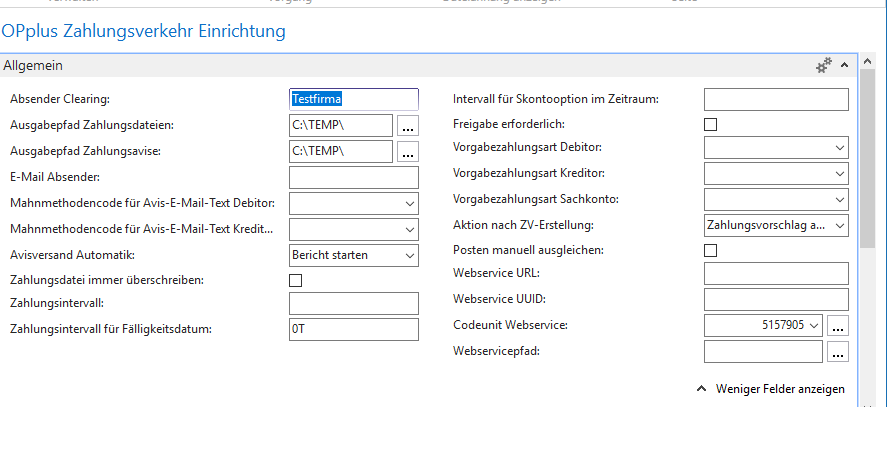
Task: Click Weniger Felder anzeigen link
Action: [x=780, y=389]
